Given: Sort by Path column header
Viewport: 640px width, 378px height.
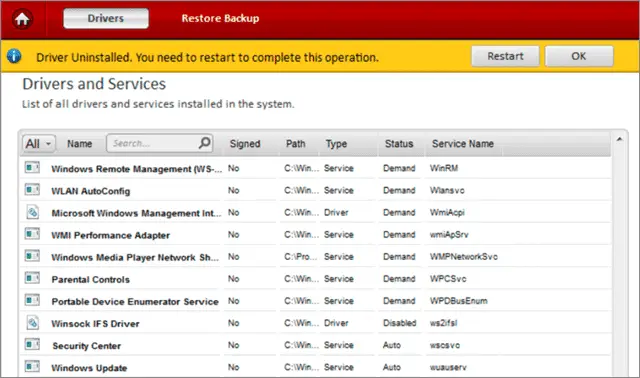Looking at the screenshot, I should (x=296, y=144).
